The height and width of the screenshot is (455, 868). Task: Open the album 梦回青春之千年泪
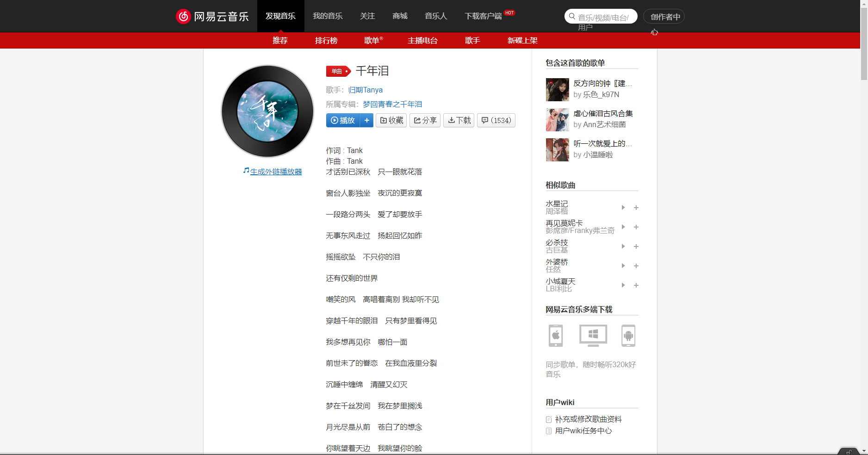pyautogui.click(x=393, y=104)
